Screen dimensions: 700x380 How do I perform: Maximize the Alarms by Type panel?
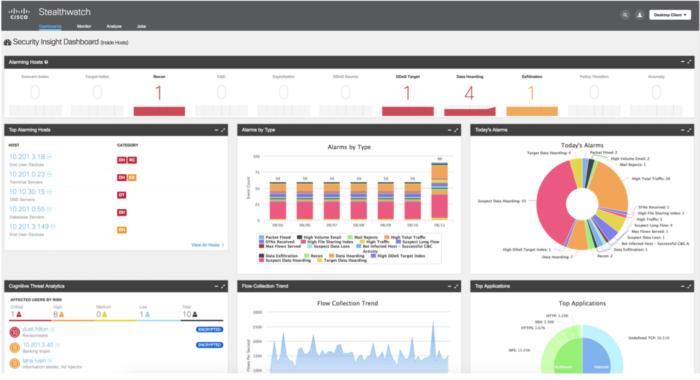click(x=456, y=130)
